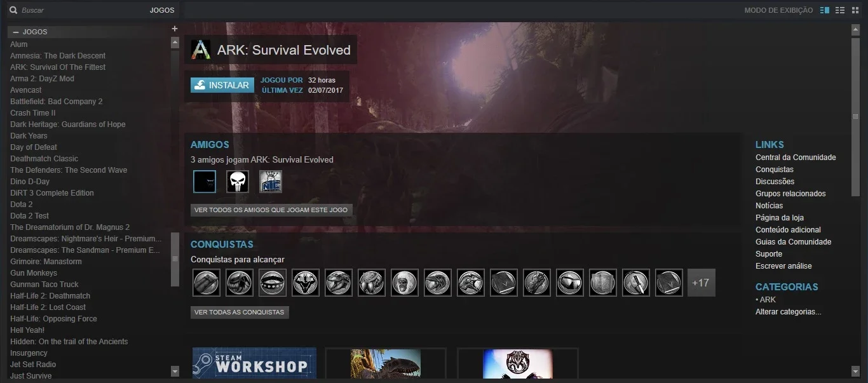Switch to detail view mode icon

[825, 10]
